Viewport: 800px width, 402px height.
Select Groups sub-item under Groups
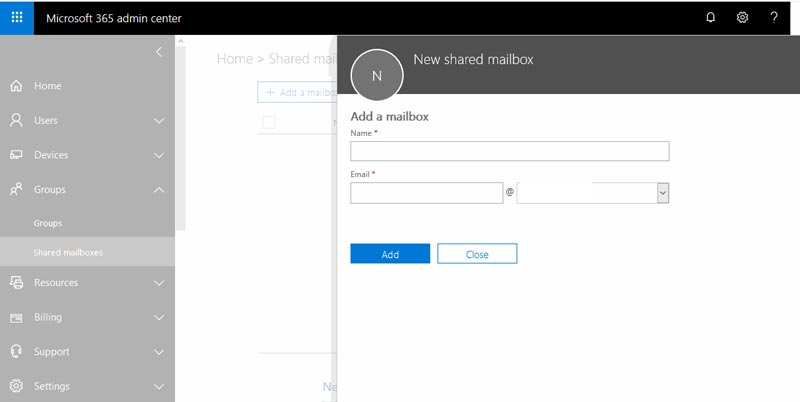(x=47, y=223)
